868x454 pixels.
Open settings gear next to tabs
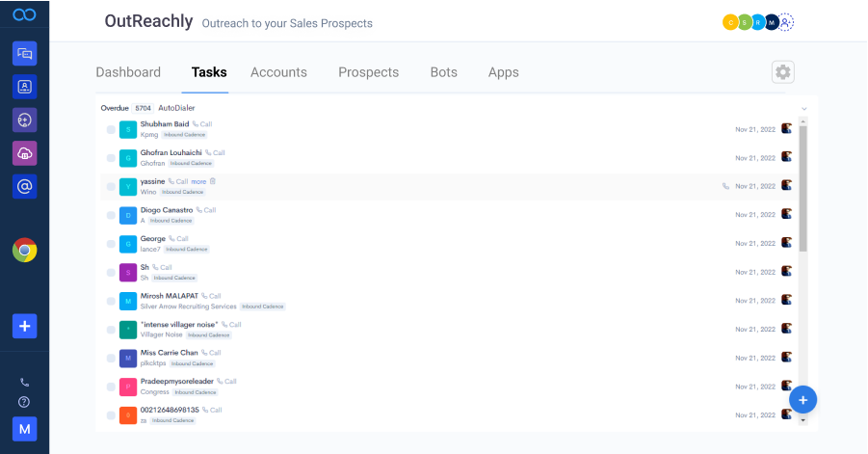point(782,72)
